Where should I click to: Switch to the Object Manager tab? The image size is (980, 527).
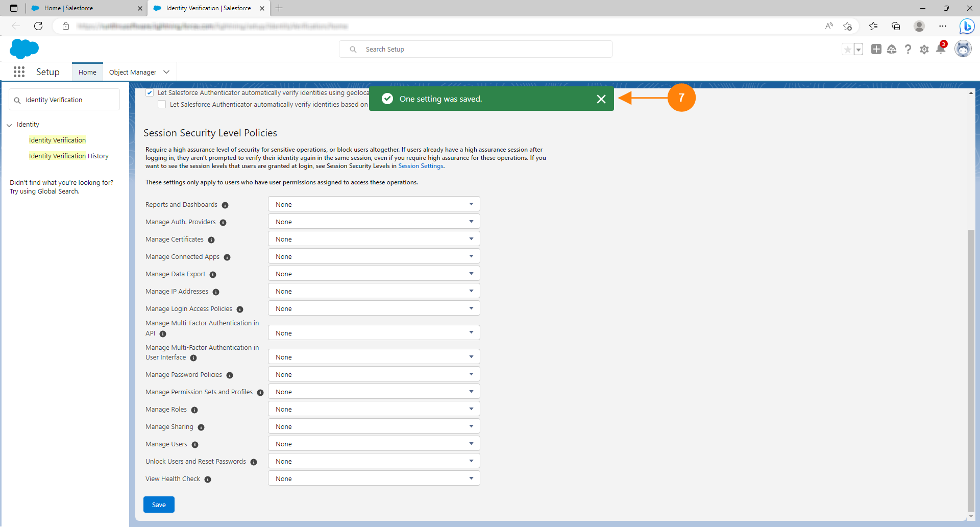(133, 73)
